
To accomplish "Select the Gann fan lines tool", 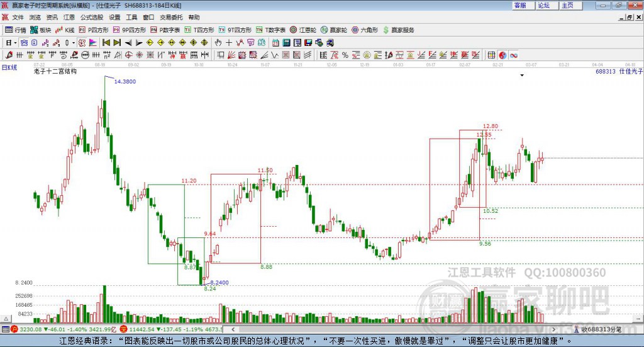I will tap(231, 55).
